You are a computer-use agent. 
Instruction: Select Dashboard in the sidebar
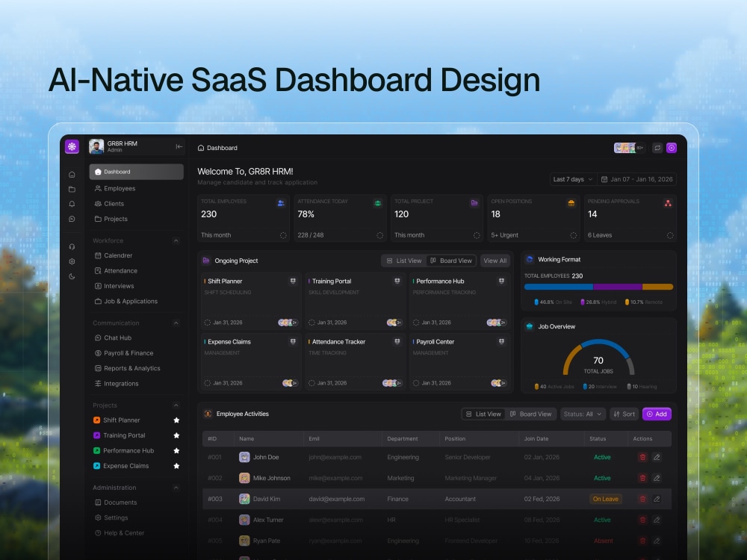136,172
